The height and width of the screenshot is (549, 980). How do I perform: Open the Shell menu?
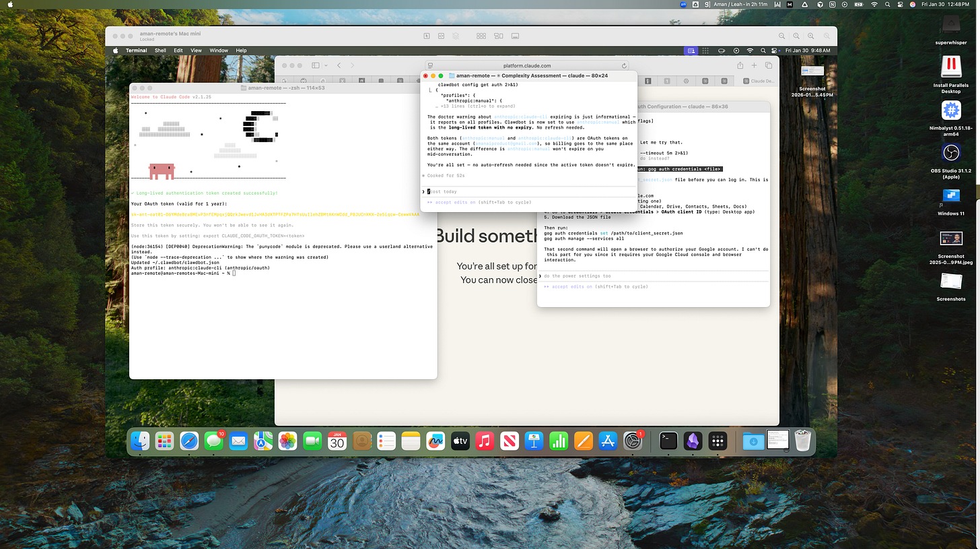pyautogui.click(x=160, y=51)
